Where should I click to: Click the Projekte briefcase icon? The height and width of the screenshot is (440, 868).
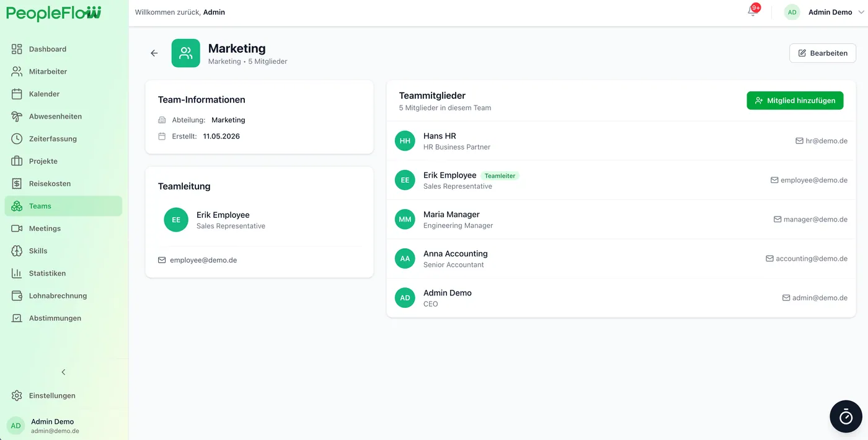point(17,161)
